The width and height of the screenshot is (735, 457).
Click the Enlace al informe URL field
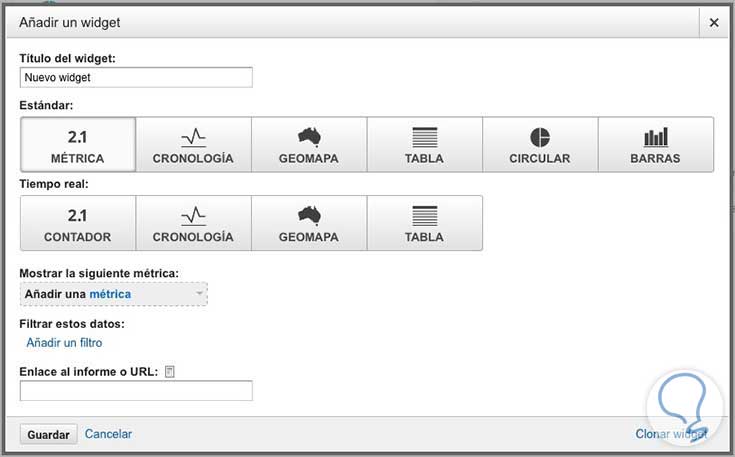pos(136,391)
